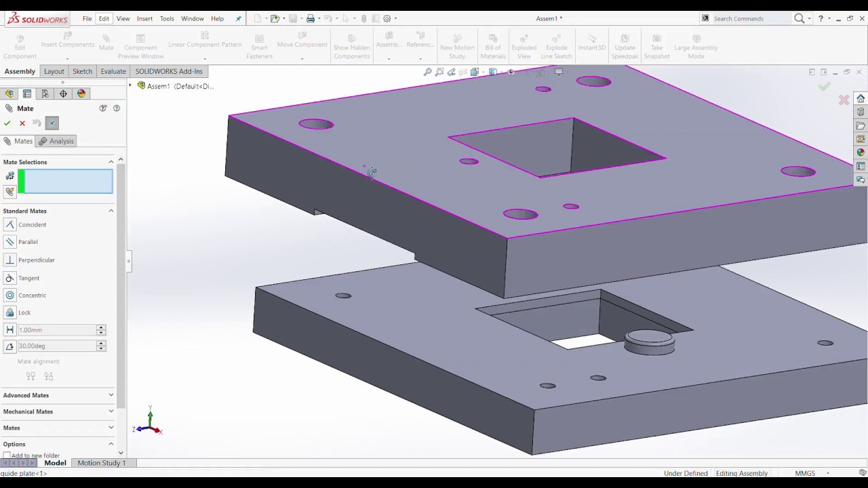Image resolution: width=868 pixels, height=488 pixels.
Task: Open the Design Library task pane icon
Action: coord(861,112)
